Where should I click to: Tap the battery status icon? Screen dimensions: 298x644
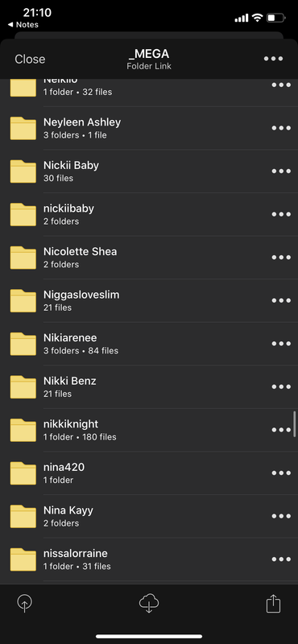pyautogui.click(x=276, y=18)
